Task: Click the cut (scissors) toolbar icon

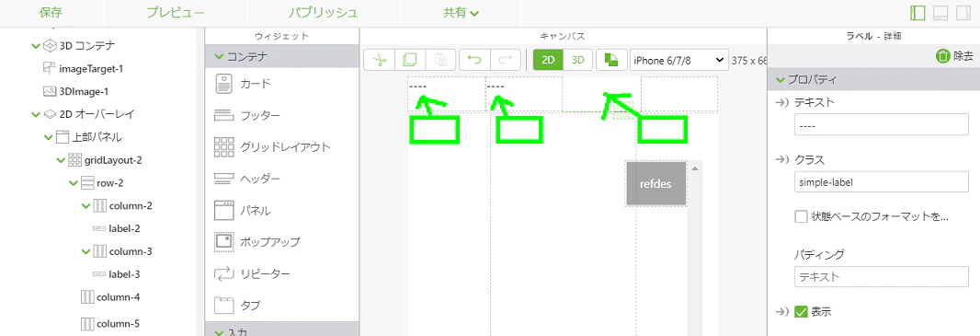Action: (x=380, y=60)
